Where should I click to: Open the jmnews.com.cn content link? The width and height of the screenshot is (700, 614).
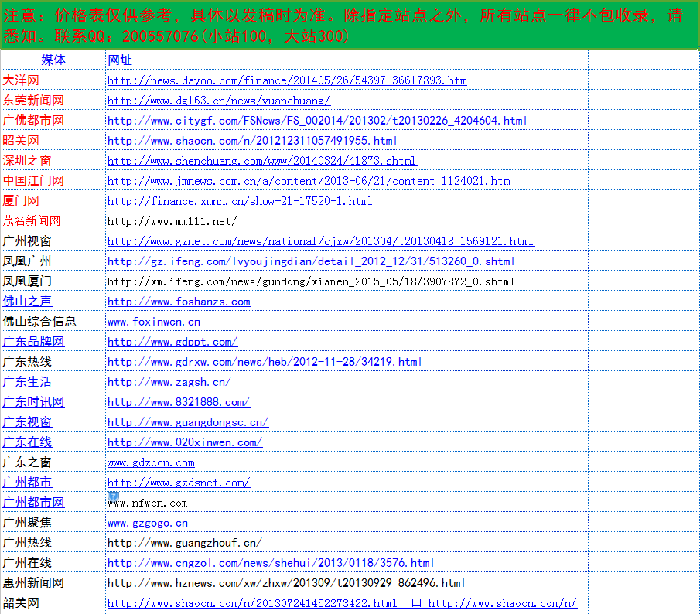coord(309,181)
